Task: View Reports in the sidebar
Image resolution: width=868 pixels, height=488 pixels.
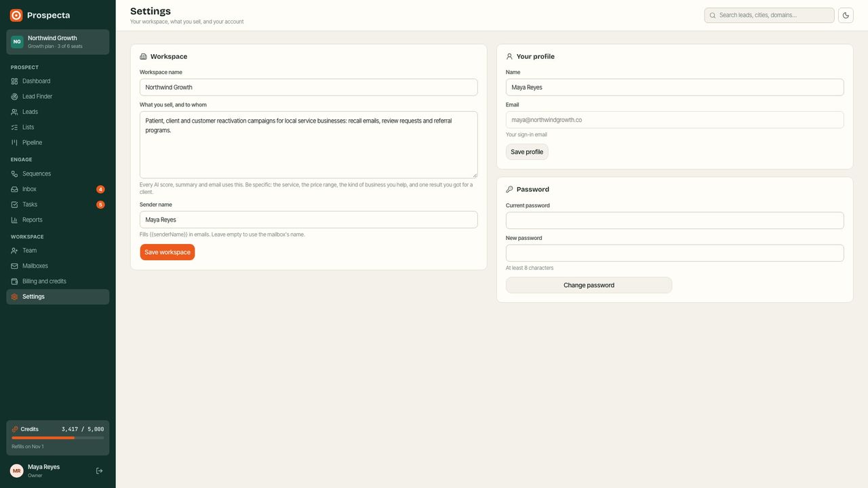Action: (58, 220)
